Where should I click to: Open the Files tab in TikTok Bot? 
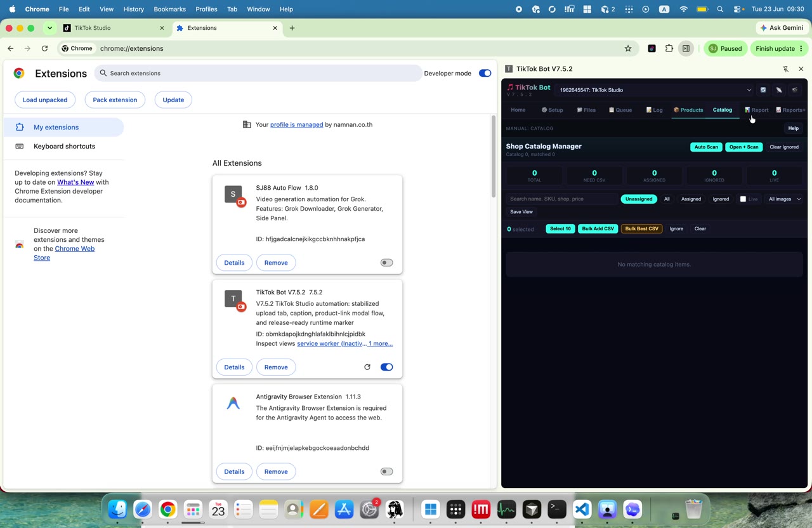[x=586, y=110]
